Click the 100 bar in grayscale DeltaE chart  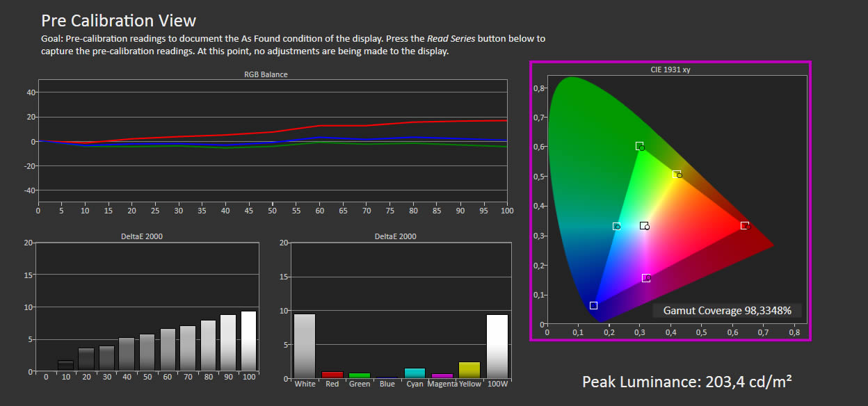click(x=248, y=341)
